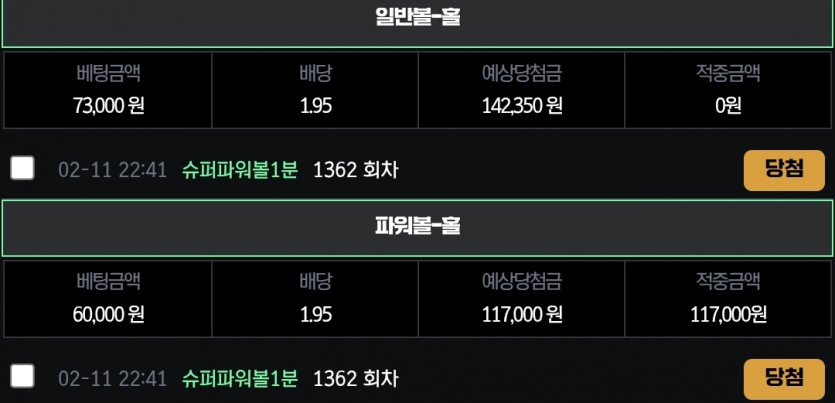The height and width of the screenshot is (403, 835).
Task: Click the 당첨 badge above the 파워볼-홀 header
Action: click(784, 170)
